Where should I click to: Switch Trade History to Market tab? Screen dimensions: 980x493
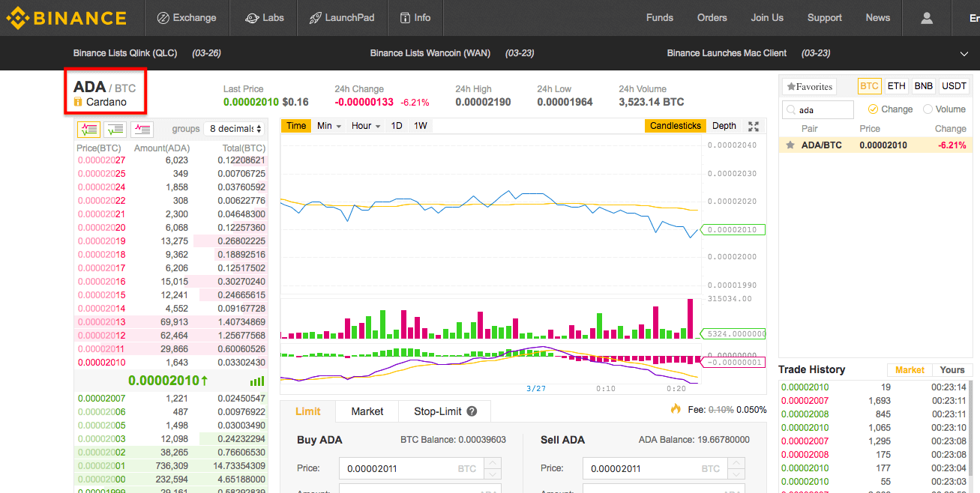pos(910,370)
